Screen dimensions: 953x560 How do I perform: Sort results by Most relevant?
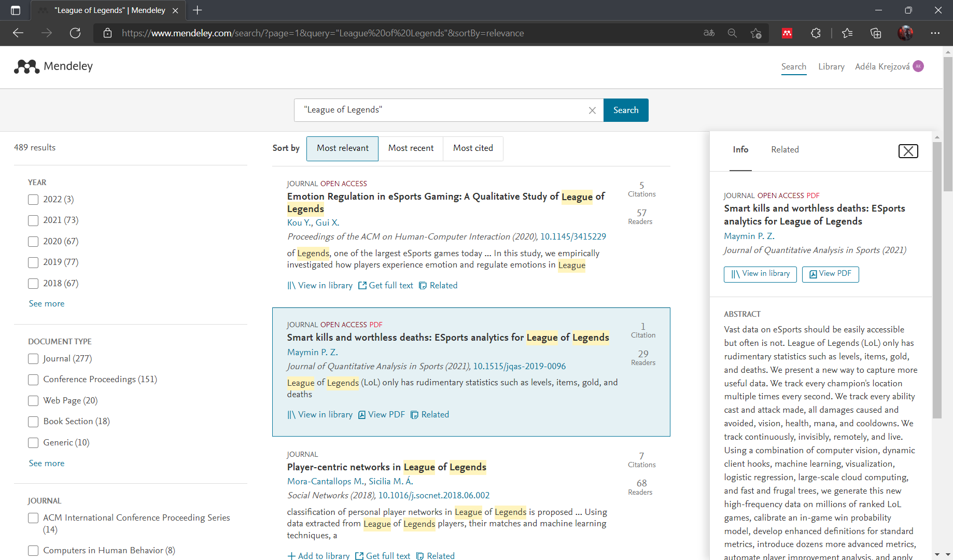click(342, 148)
